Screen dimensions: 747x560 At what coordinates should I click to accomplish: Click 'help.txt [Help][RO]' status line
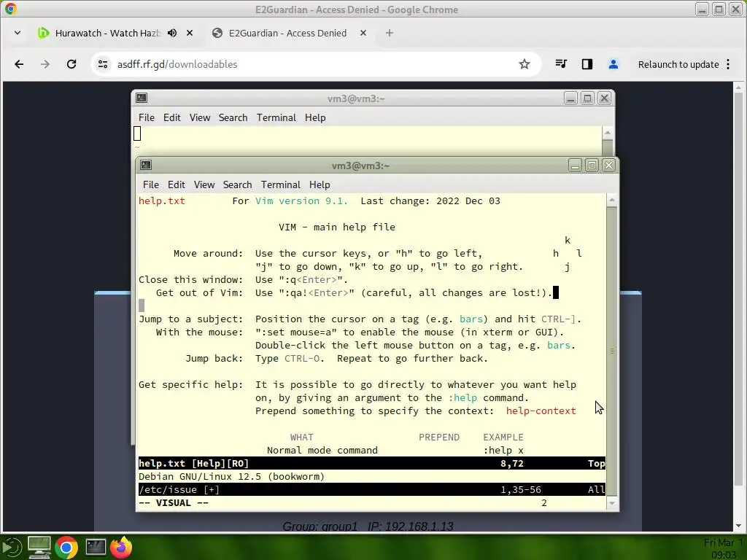(371, 463)
